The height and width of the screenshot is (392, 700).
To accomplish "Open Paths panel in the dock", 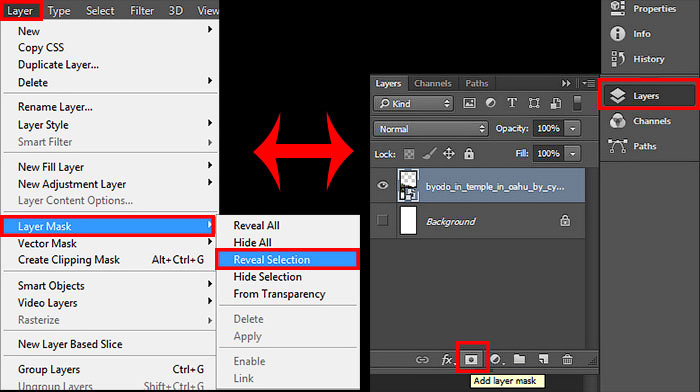I will [633, 146].
